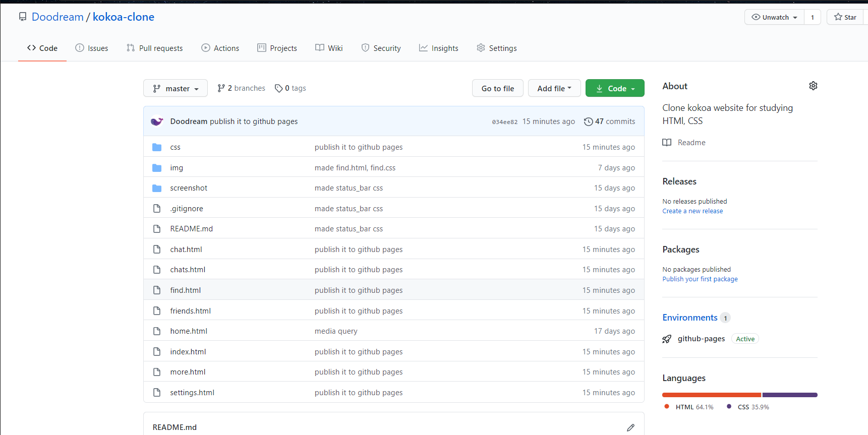Click the 'media query' commit message
868x435 pixels.
[336, 331]
